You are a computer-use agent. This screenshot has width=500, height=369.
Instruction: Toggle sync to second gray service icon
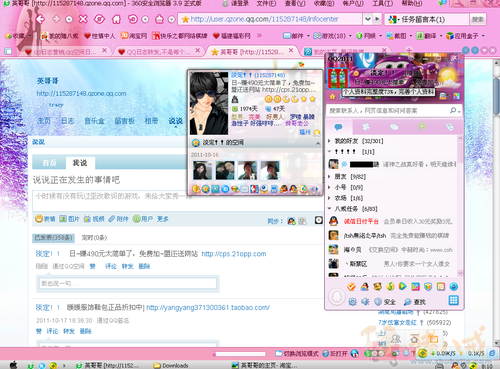point(302,221)
